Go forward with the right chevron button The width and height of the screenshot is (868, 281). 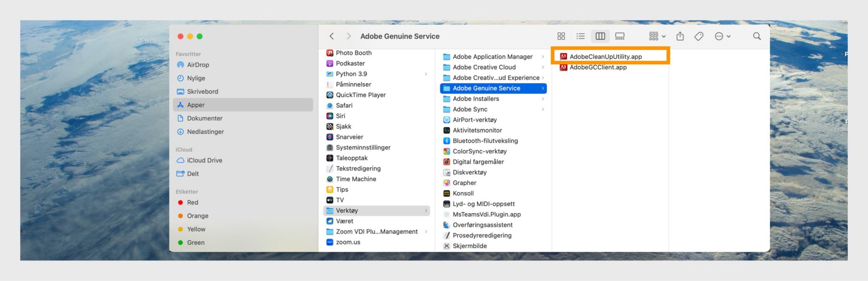click(349, 36)
